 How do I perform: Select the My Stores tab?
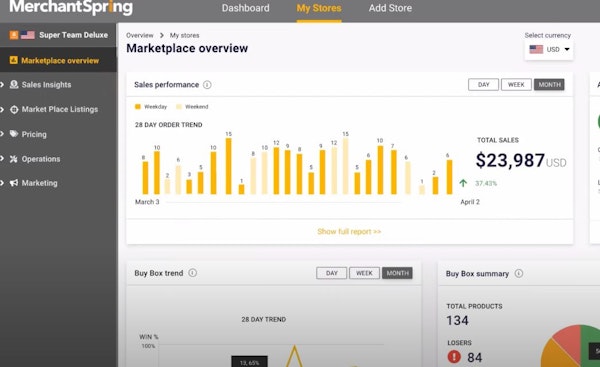coord(319,8)
